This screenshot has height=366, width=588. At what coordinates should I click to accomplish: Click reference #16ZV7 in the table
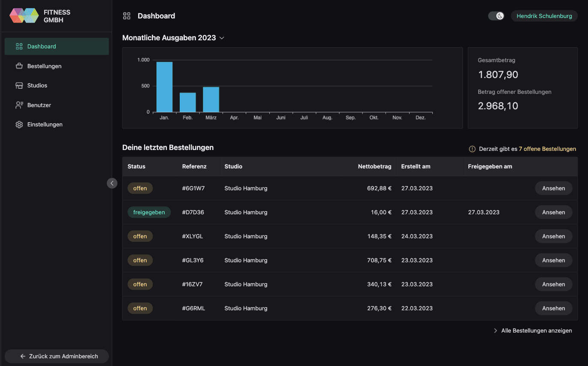pyautogui.click(x=192, y=284)
